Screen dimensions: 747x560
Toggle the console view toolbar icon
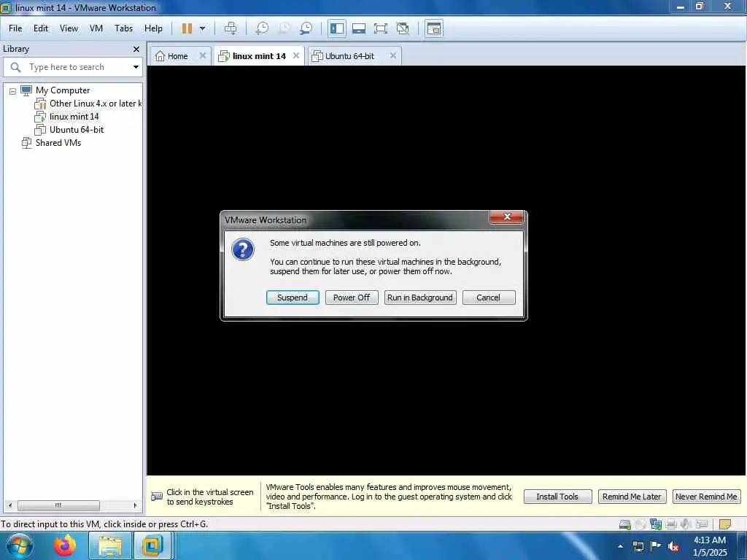(434, 28)
